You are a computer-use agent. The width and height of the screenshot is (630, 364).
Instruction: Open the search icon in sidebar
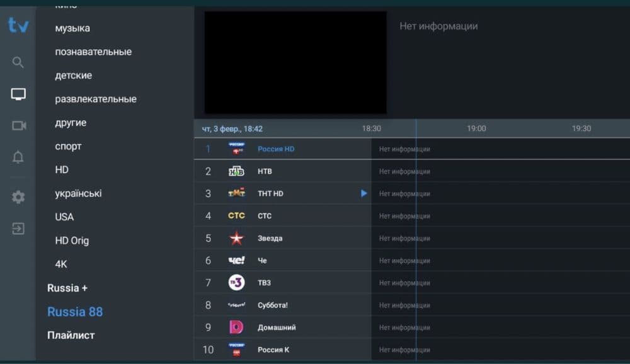(x=18, y=62)
